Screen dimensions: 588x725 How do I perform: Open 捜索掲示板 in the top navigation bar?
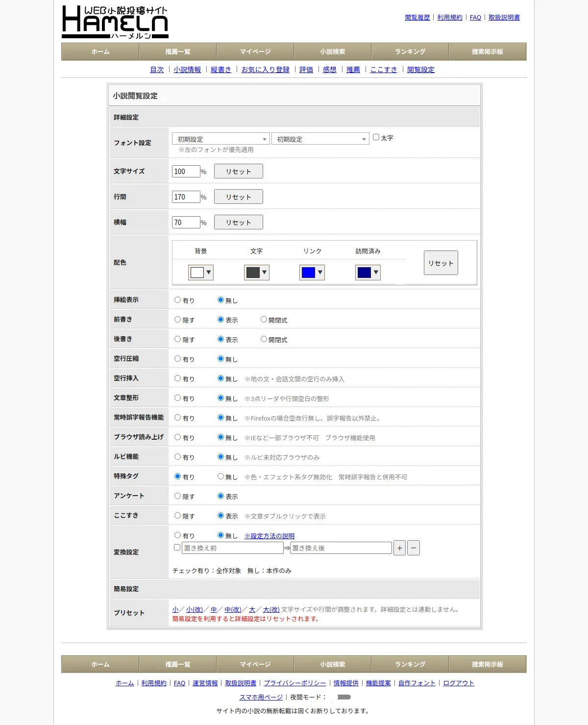(x=488, y=51)
